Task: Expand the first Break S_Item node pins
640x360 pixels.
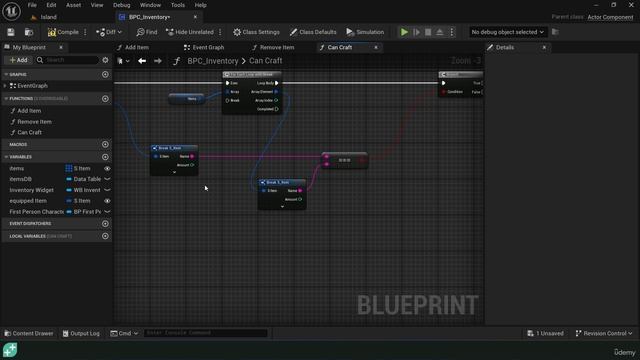Action: click(174, 172)
